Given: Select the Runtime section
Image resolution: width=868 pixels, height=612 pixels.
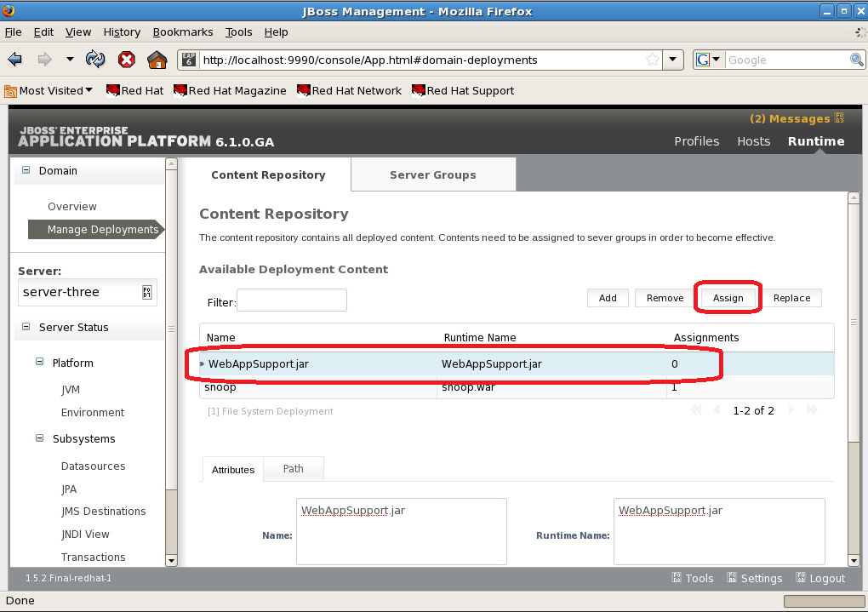Looking at the screenshot, I should click(816, 141).
